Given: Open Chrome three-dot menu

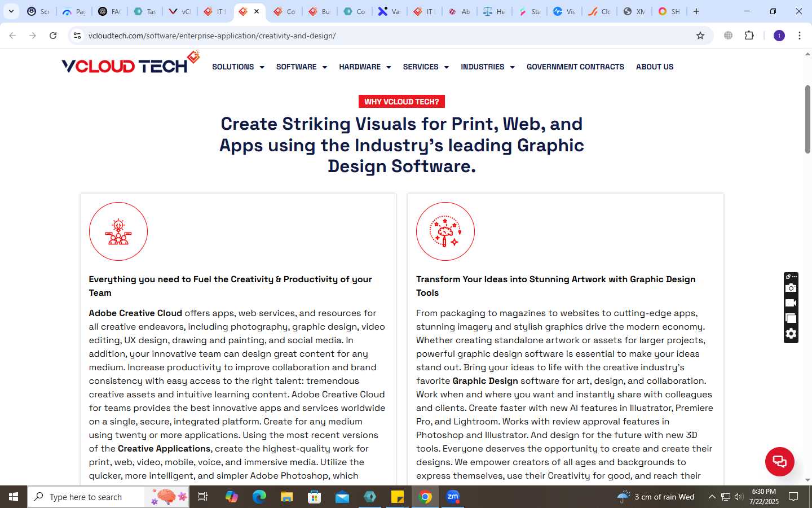Looking at the screenshot, I should [x=800, y=36].
